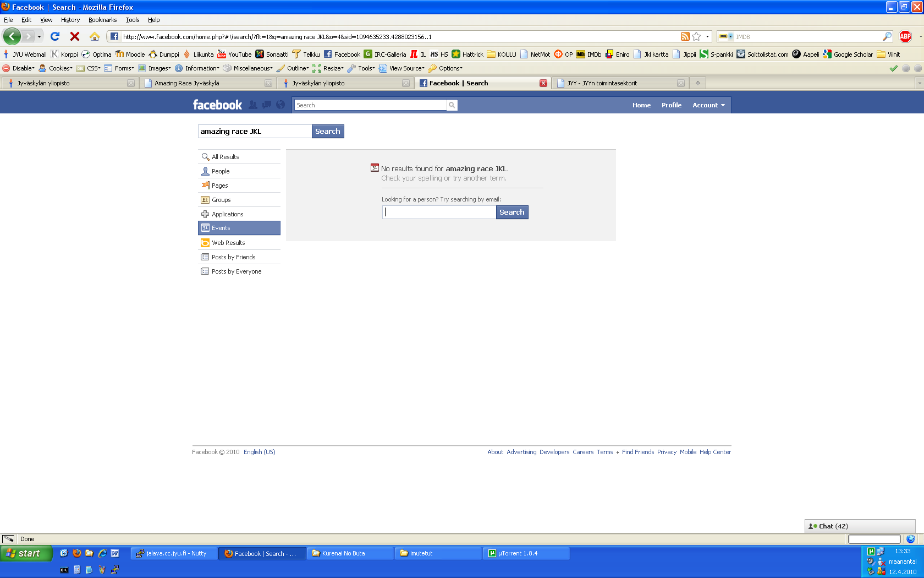Open the History menu
The image size is (924, 578).
[x=70, y=20]
